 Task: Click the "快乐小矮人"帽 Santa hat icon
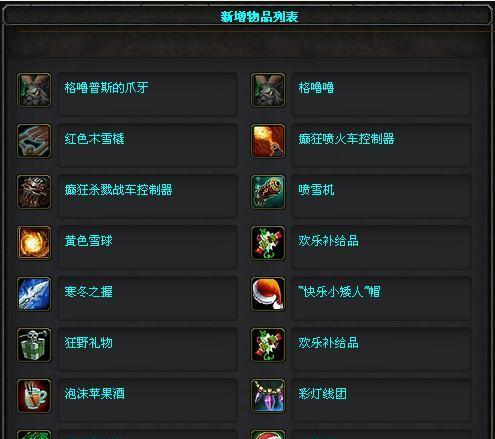[268, 294]
